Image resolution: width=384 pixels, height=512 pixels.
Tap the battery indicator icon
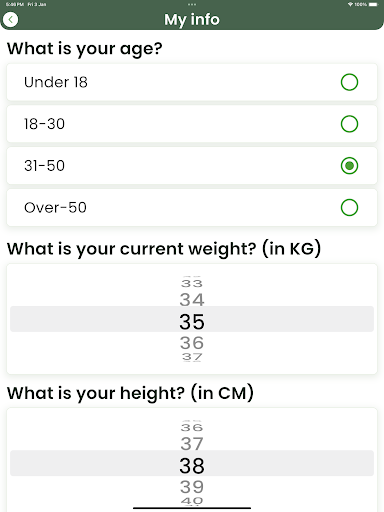point(373,4)
